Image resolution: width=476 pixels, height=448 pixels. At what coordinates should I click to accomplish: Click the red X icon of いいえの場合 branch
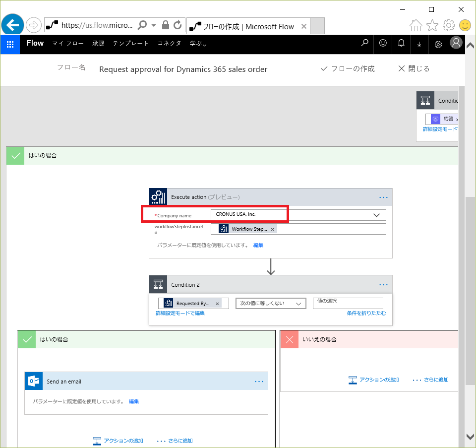pos(289,339)
